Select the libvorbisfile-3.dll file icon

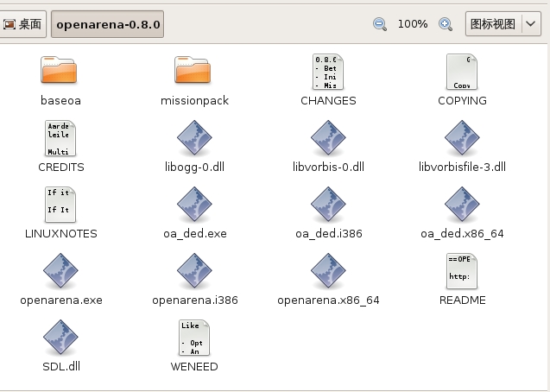click(x=462, y=138)
